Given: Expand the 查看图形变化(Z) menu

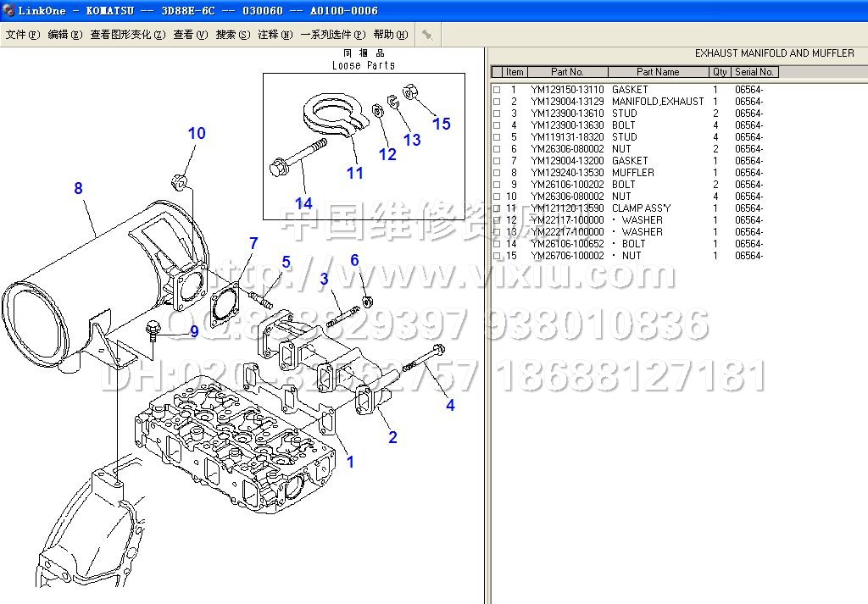Looking at the screenshot, I should click(128, 35).
